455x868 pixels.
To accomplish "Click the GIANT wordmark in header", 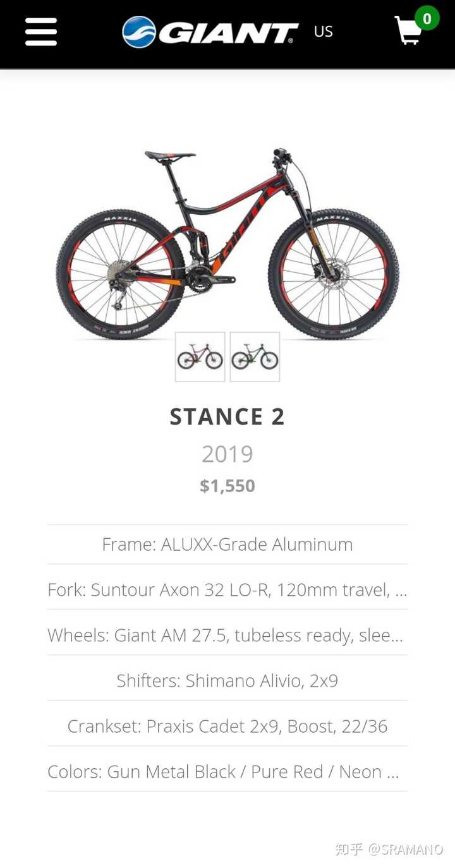I will [228, 32].
